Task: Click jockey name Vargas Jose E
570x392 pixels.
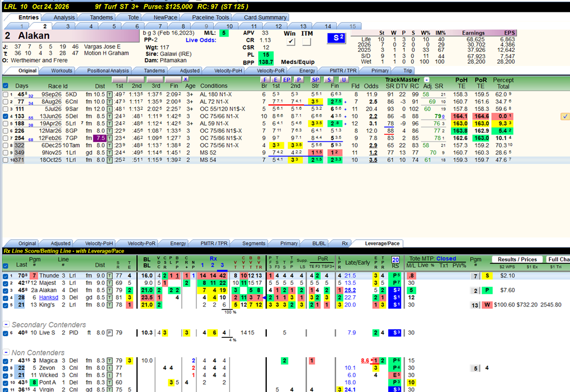Action: pyautogui.click(x=102, y=47)
